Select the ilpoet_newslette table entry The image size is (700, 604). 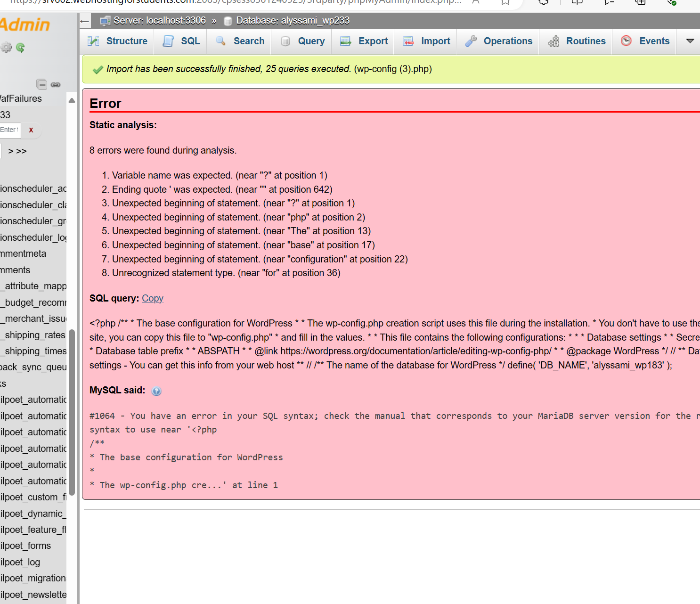(33, 595)
